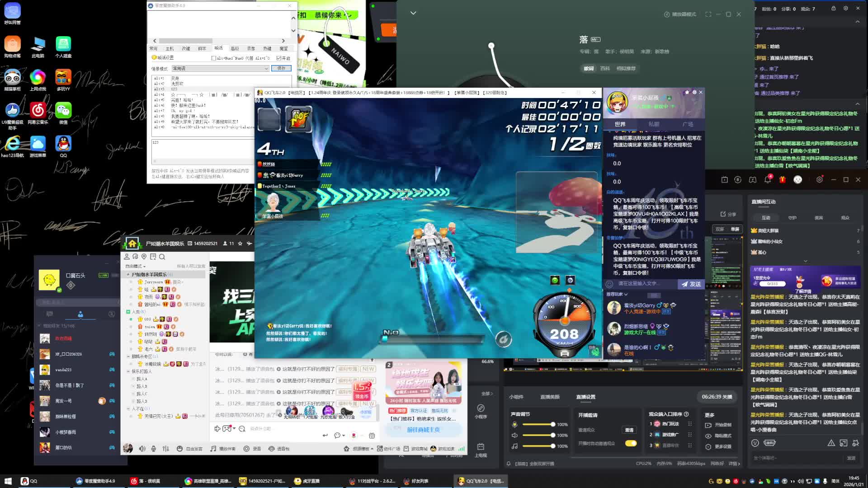Screen dimensions: 868x488
Task: Open the 自由模式 mode dropdown in YY channel
Action: pyautogui.click(x=136, y=266)
